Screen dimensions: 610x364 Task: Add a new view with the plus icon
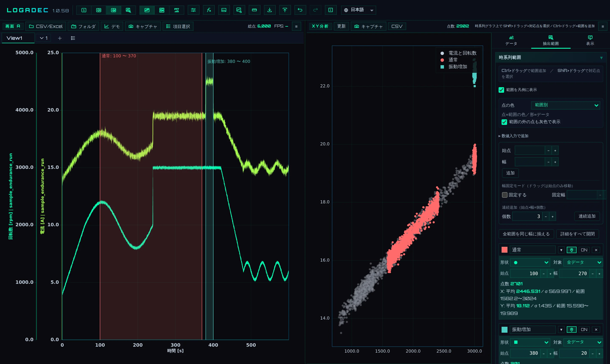60,38
